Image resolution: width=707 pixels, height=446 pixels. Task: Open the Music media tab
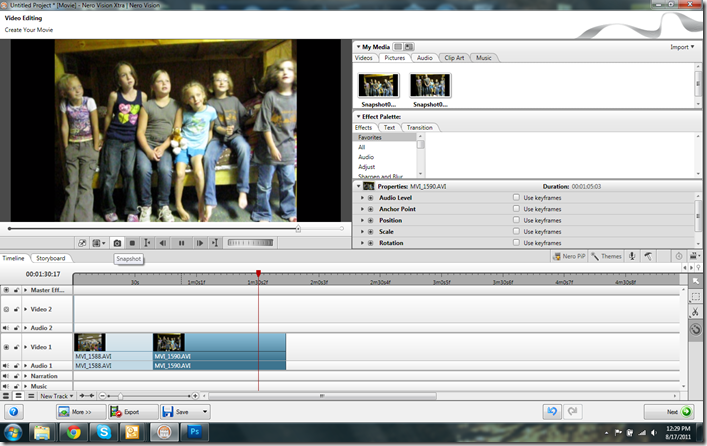483,58
